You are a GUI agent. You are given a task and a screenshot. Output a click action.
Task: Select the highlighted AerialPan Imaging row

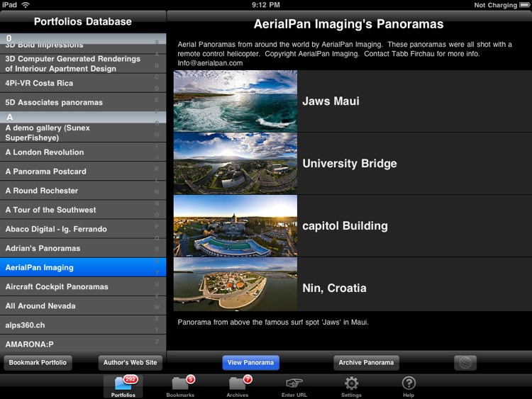83,267
